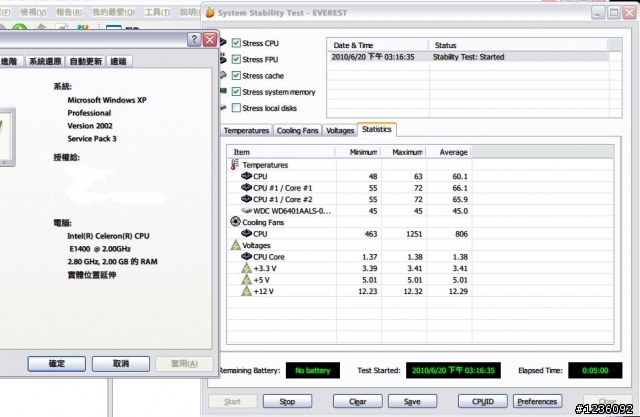The width and height of the screenshot is (640, 417).
Task: Save the stability test results
Action: (x=412, y=401)
